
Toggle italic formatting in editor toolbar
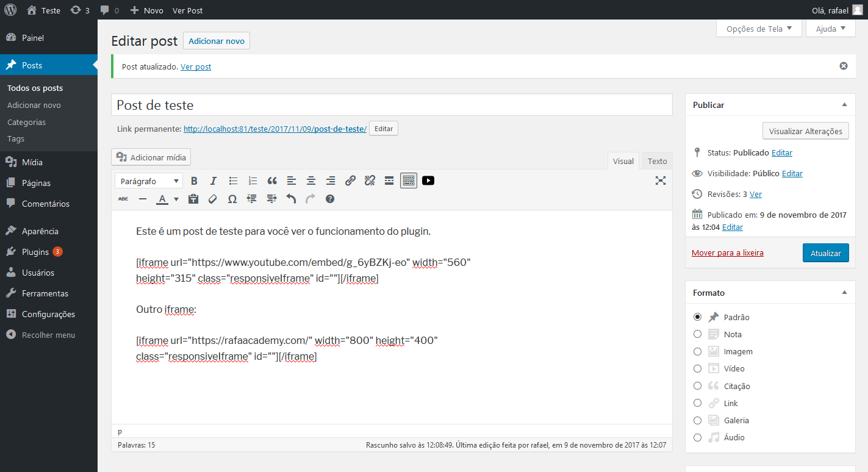[x=213, y=181]
